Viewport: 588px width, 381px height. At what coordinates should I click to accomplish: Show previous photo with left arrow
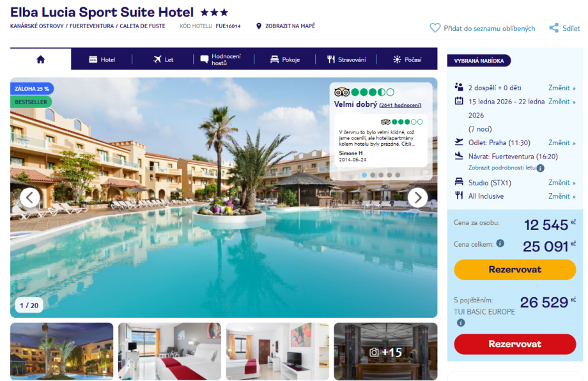[30, 198]
